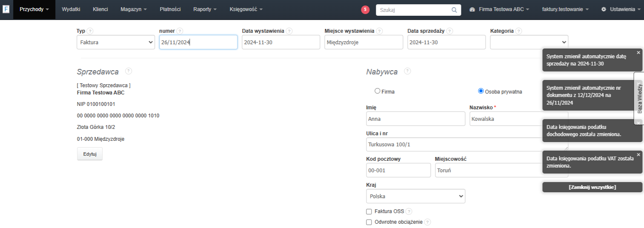
Task: Click the Kod pocztowy field 00-001
Action: coord(398,170)
